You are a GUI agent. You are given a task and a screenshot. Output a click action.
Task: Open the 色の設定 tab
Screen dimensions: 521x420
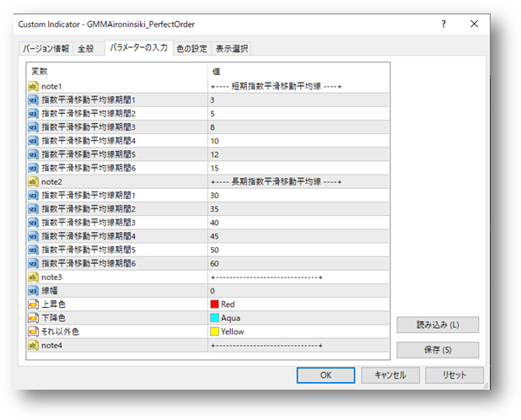191,49
